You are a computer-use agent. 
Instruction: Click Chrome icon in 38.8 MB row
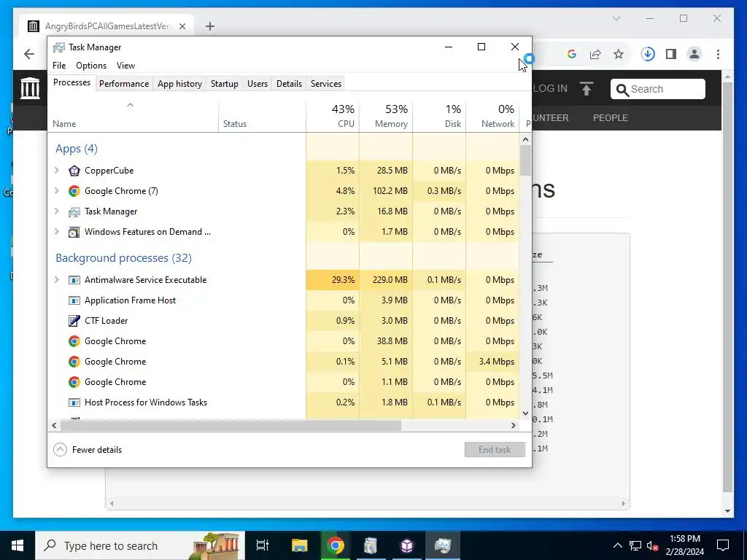[x=74, y=341]
